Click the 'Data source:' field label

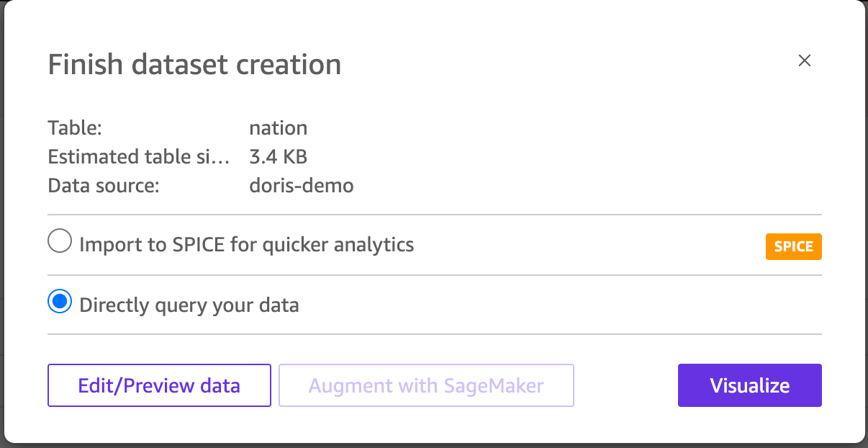103,185
